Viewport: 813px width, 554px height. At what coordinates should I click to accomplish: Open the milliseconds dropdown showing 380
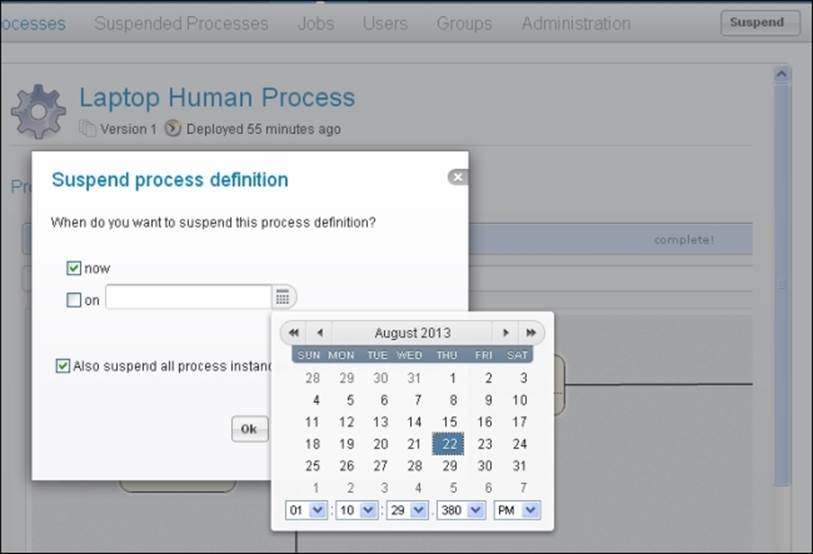coord(461,510)
